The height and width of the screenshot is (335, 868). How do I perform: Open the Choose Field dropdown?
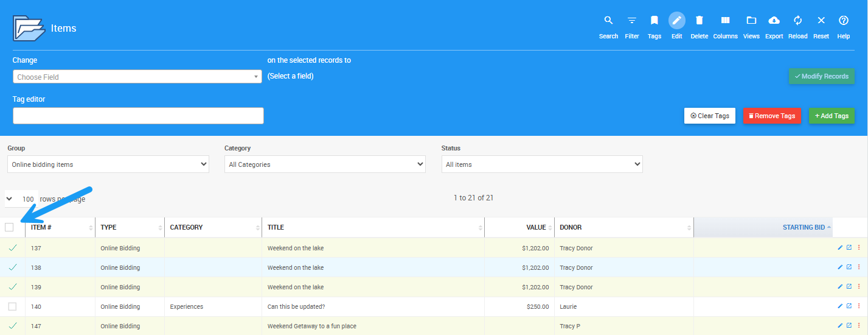pyautogui.click(x=137, y=77)
